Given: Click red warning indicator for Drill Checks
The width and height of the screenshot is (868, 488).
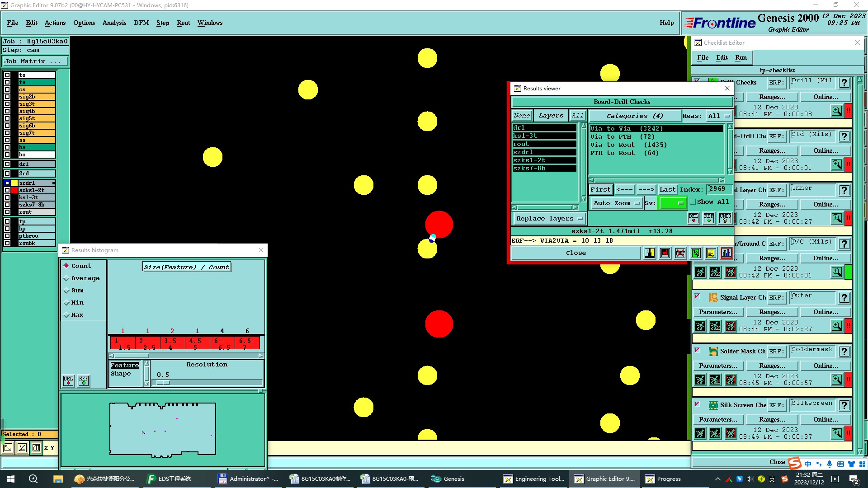Looking at the screenshot, I should coord(849,111).
